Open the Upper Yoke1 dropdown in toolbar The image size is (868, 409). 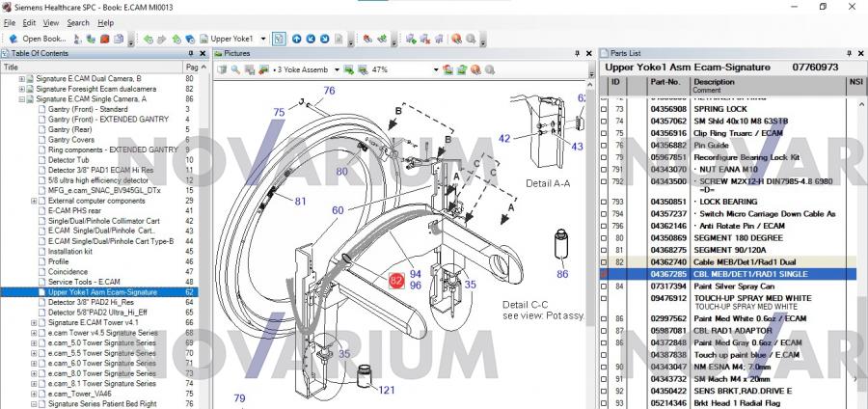[x=263, y=40]
